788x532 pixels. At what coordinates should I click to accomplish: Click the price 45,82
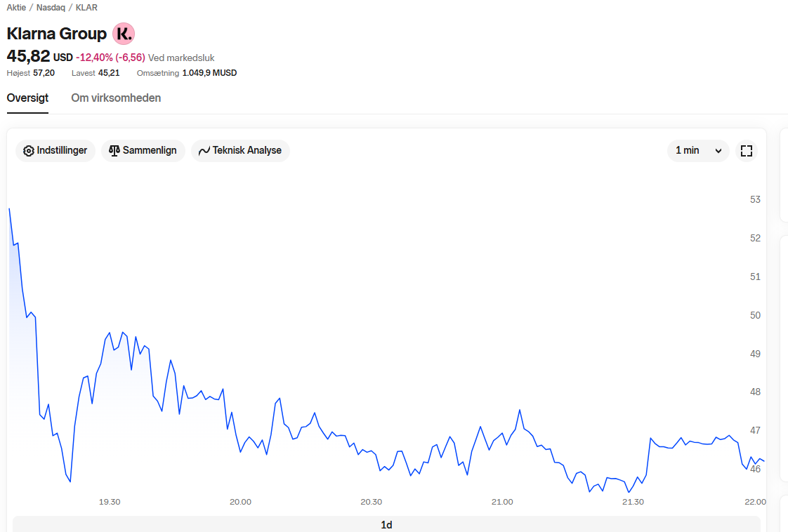point(28,56)
